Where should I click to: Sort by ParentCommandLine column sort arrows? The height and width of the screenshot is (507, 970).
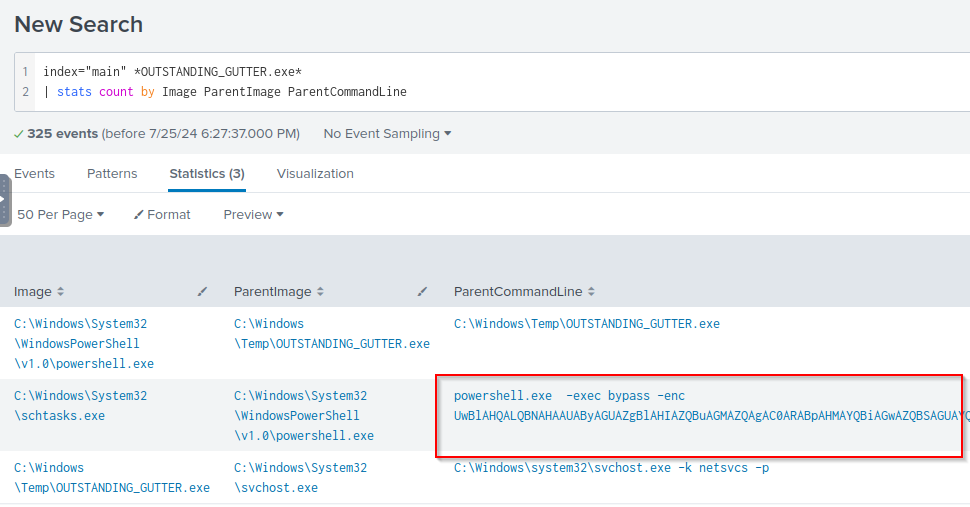(x=591, y=292)
